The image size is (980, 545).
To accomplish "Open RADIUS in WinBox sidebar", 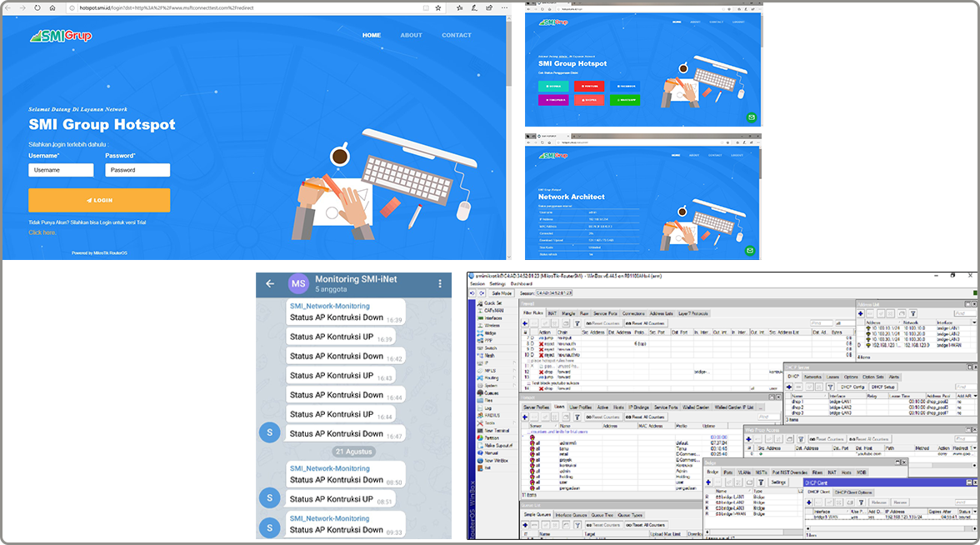I will click(x=491, y=415).
